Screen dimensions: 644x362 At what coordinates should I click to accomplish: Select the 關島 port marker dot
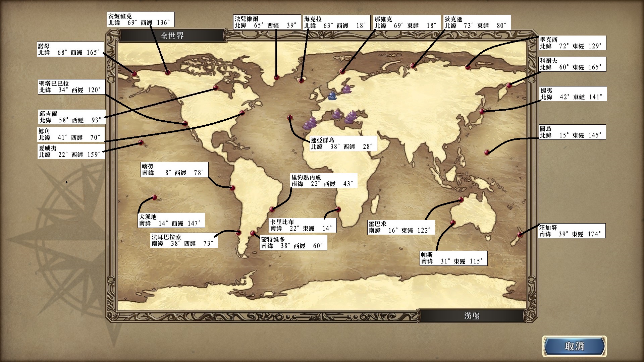(x=487, y=153)
